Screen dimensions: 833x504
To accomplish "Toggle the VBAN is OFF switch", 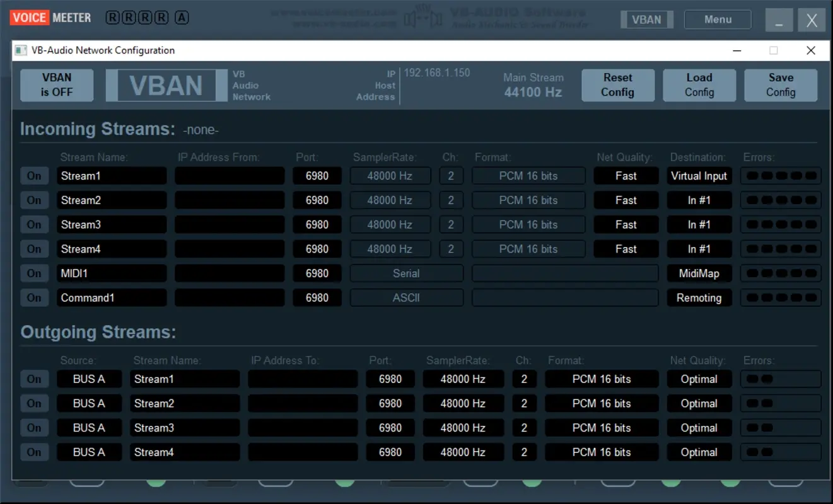I will coord(57,85).
